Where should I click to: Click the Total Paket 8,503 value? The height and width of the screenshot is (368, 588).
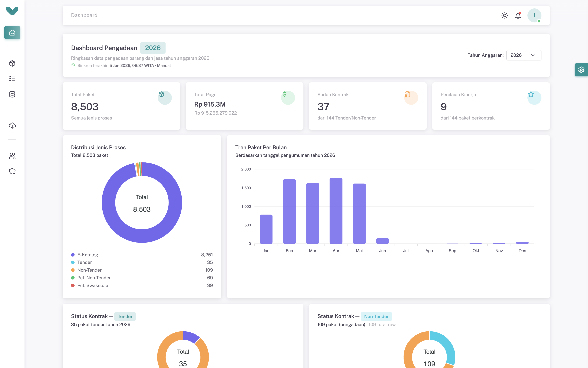[85, 107]
